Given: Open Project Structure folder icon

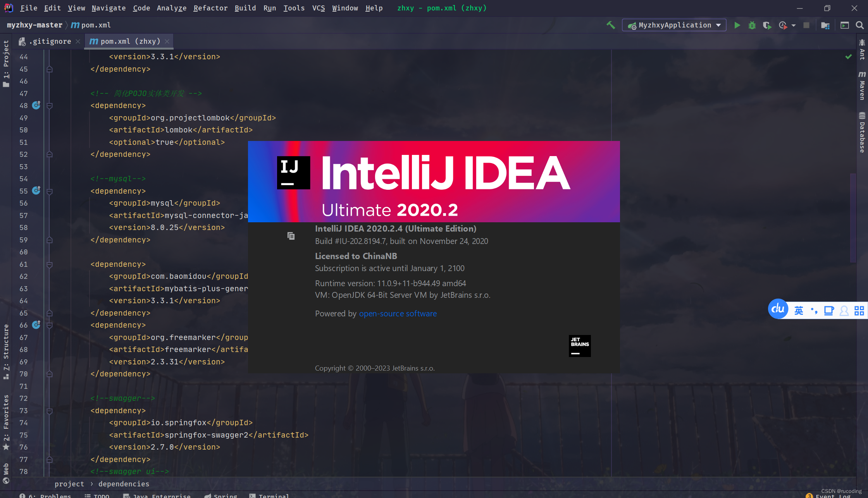Looking at the screenshot, I should click(x=825, y=25).
